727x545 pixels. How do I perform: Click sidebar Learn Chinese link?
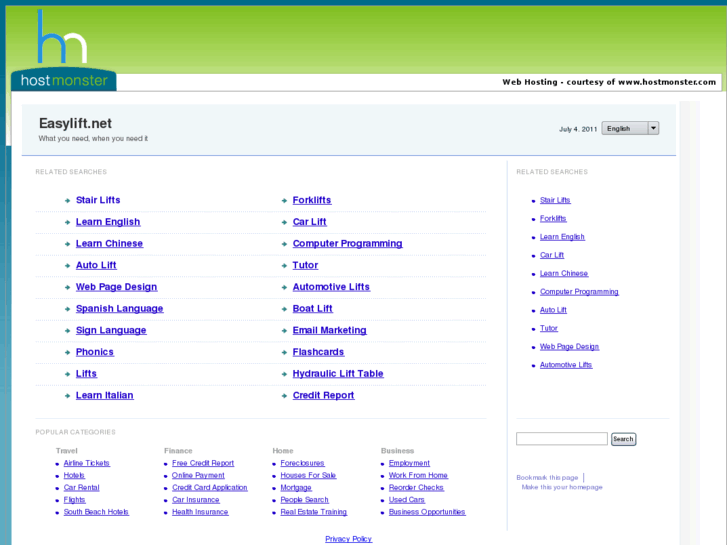point(564,274)
